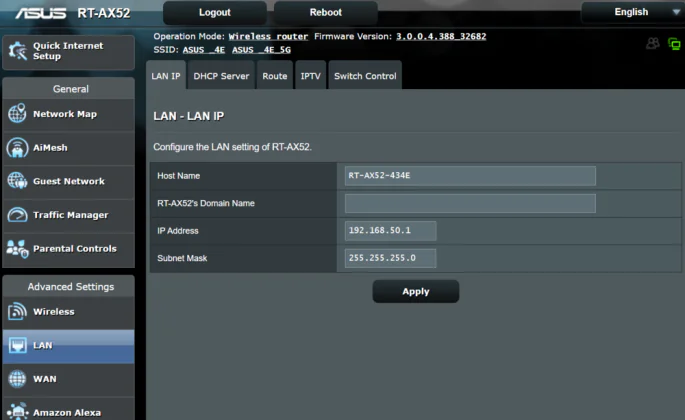Open Network Map from the sidebar
The width and height of the screenshot is (685, 420).
pos(65,114)
